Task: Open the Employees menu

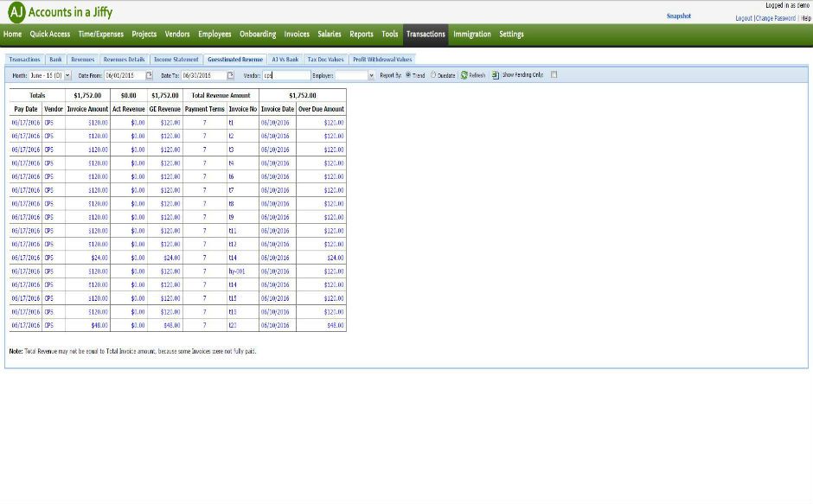Action: coord(214,35)
